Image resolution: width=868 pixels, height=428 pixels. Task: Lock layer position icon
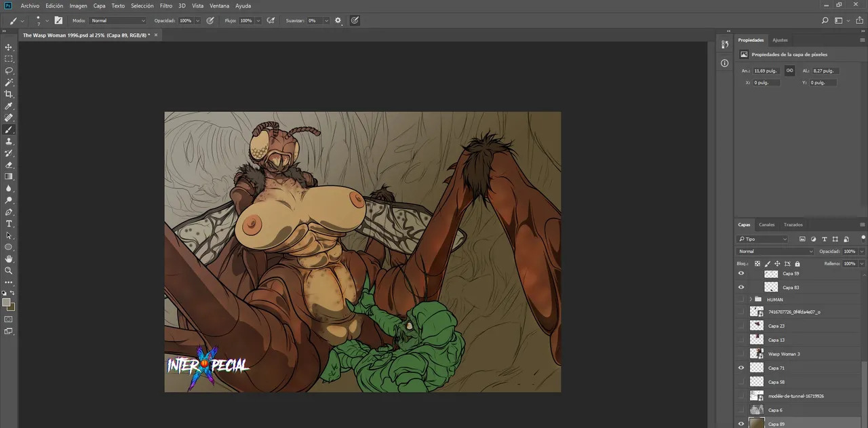click(777, 263)
